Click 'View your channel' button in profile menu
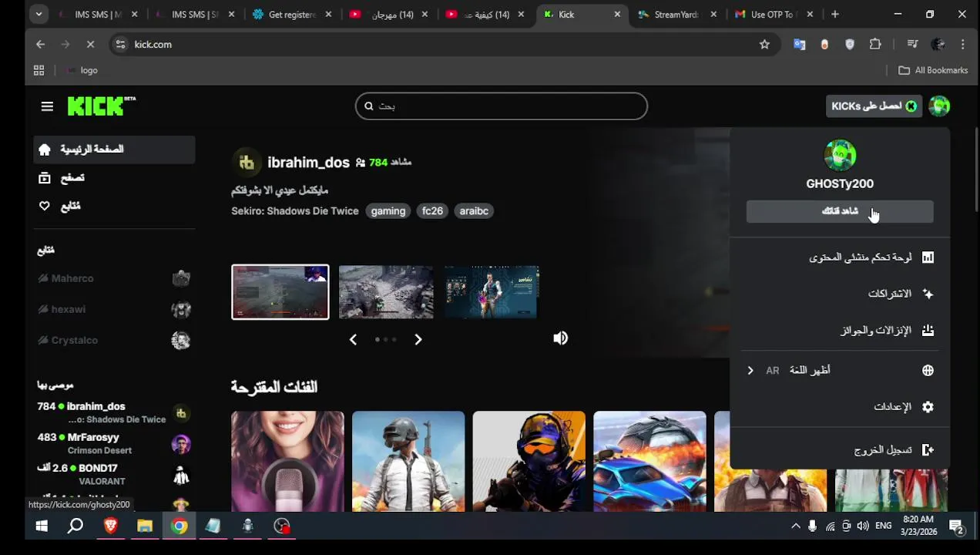980x555 pixels. coord(840,211)
